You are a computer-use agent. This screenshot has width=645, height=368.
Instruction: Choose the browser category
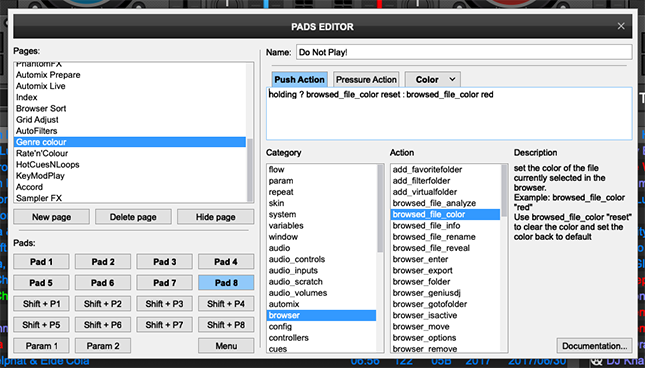pos(321,315)
